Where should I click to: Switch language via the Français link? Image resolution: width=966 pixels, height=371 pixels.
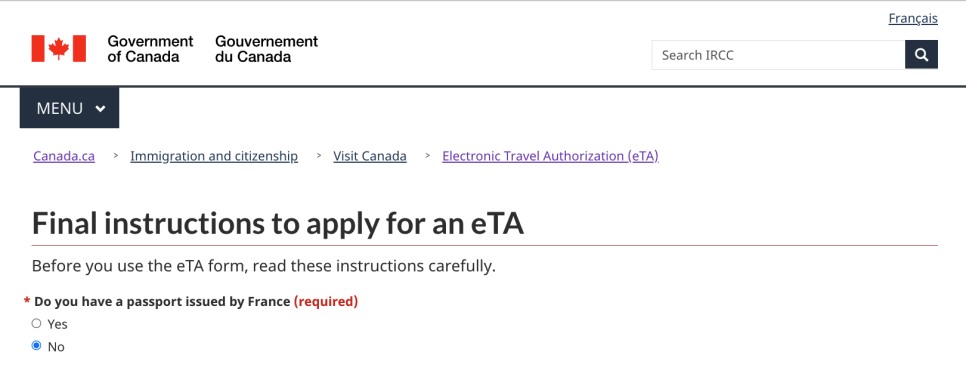pos(913,18)
